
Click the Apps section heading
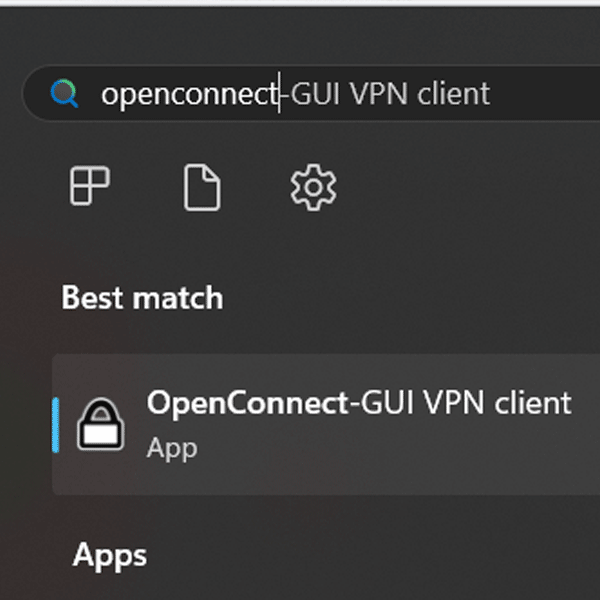point(110,555)
